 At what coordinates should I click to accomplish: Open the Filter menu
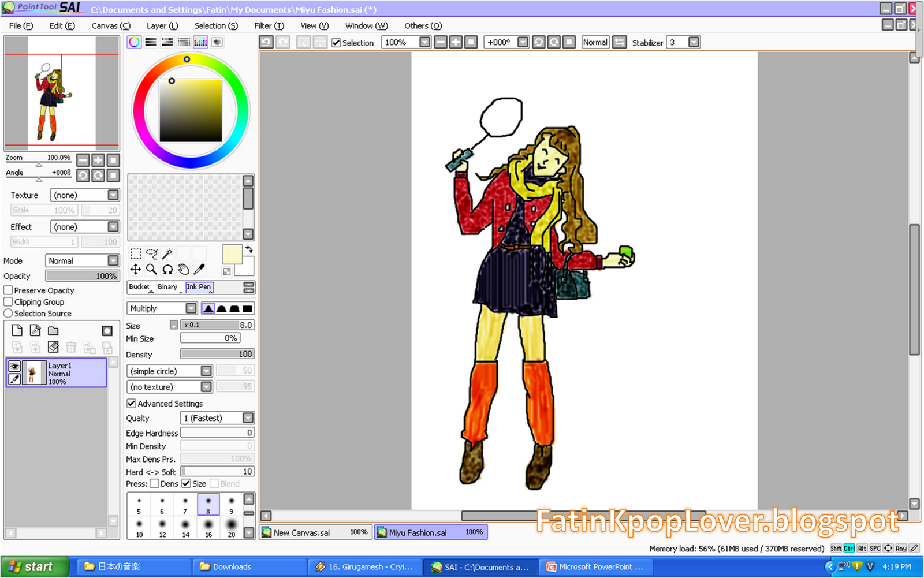tap(269, 25)
